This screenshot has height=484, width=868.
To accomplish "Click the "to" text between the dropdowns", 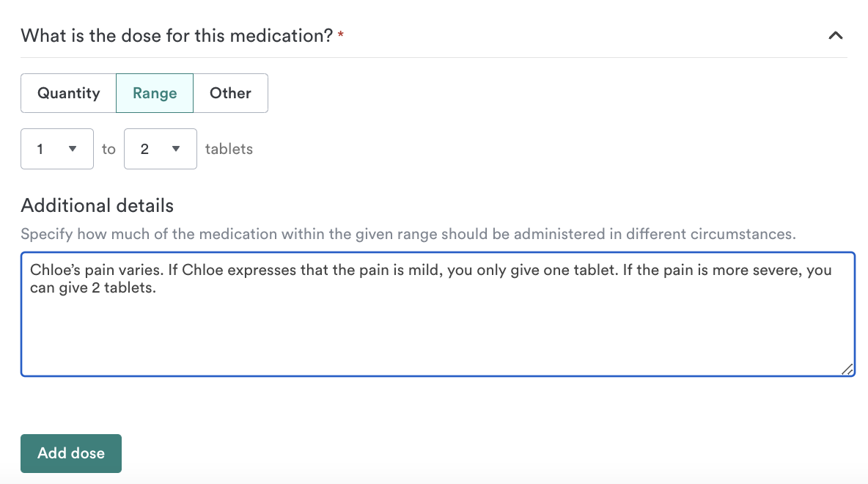I will pyautogui.click(x=108, y=149).
